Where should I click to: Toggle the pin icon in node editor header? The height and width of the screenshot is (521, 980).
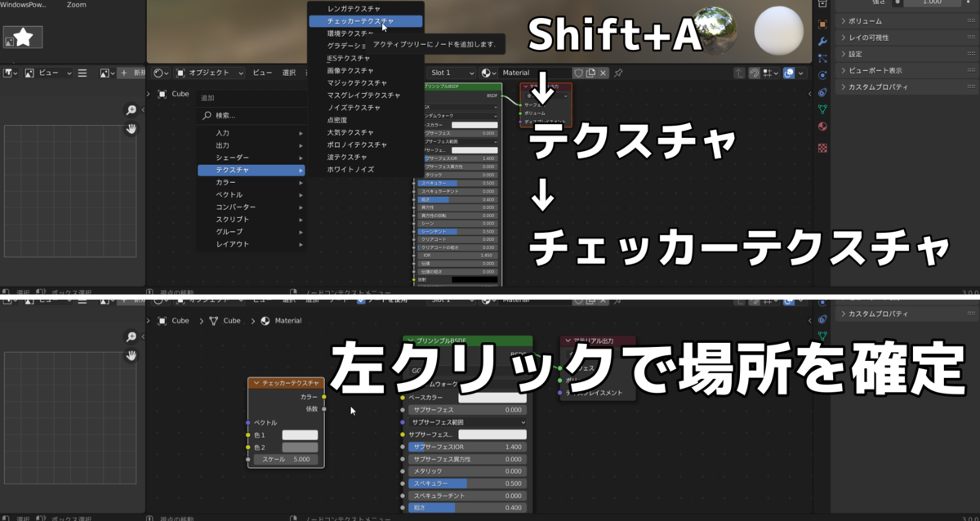point(618,73)
